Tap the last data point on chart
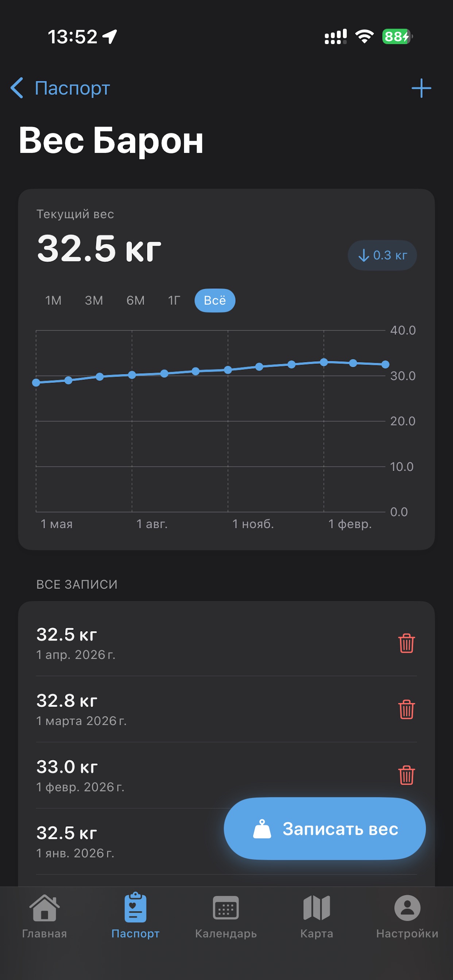Image resolution: width=453 pixels, height=980 pixels. coord(385,365)
